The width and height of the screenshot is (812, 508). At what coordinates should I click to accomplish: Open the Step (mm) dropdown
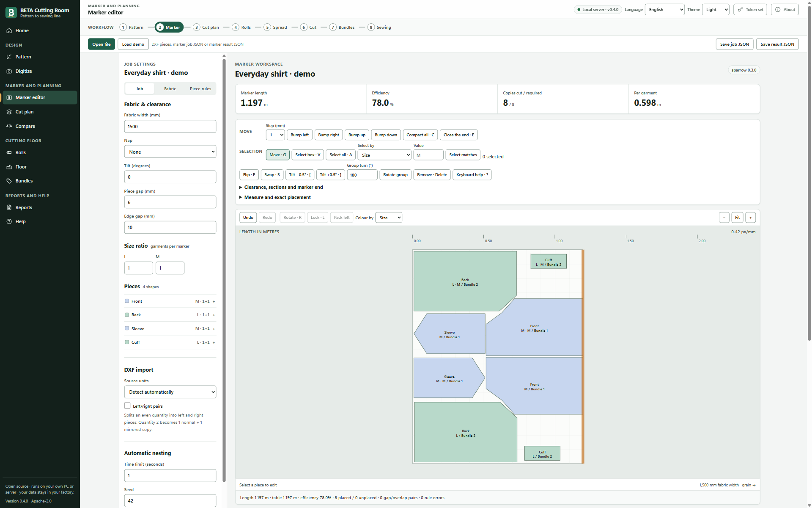[275, 135]
